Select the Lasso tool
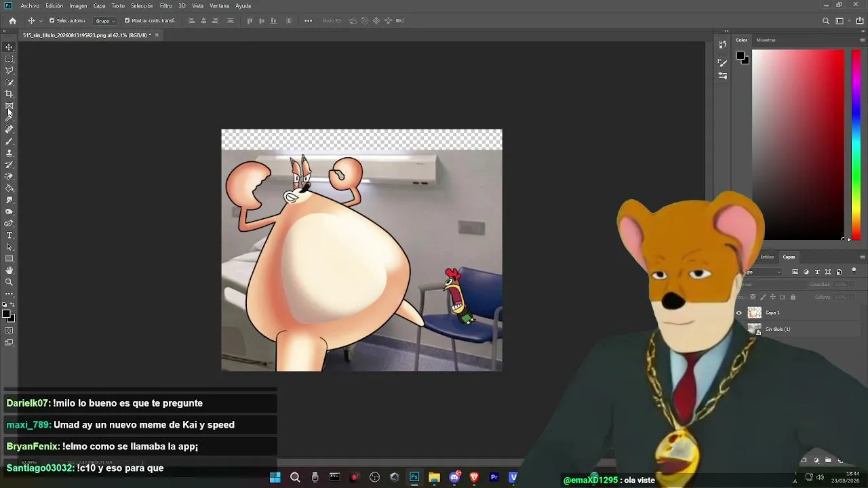Image resolution: width=868 pixels, height=488 pixels. tap(9, 70)
